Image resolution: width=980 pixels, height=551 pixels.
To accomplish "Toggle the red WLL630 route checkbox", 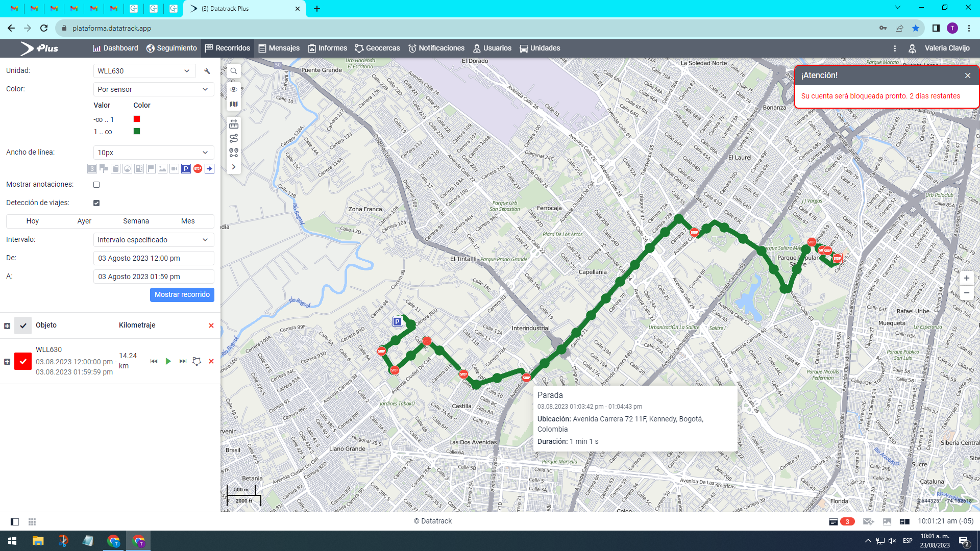I will tap(23, 361).
